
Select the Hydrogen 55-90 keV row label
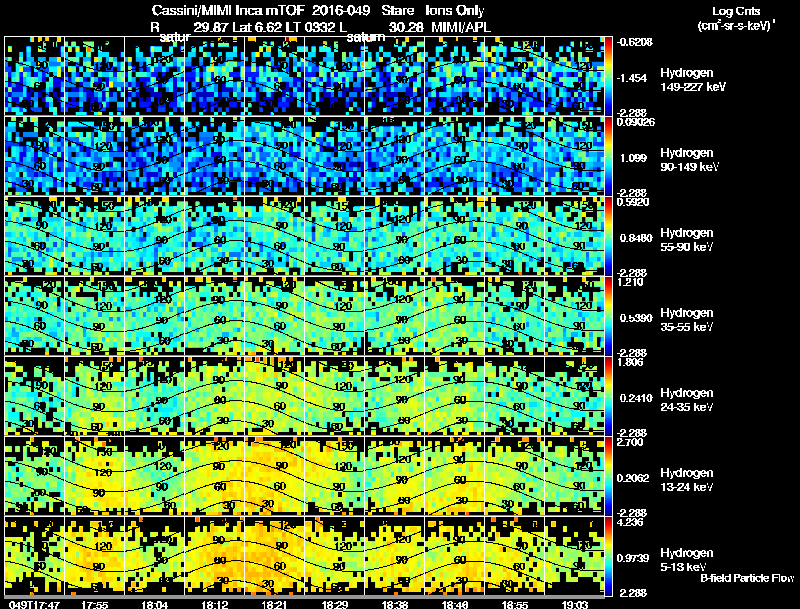687,240
